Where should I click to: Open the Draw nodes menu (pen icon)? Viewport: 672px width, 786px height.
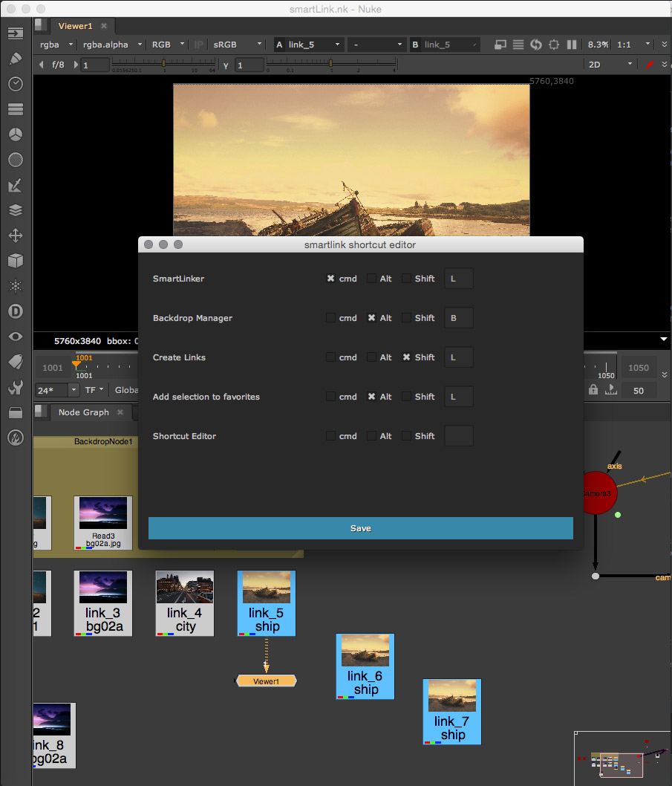[16, 59]
